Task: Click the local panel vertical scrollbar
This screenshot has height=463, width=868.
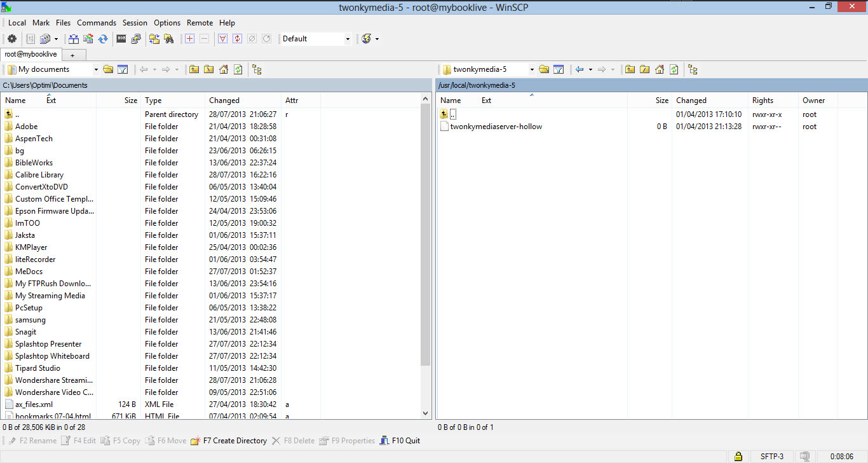Action: [426, 235]
